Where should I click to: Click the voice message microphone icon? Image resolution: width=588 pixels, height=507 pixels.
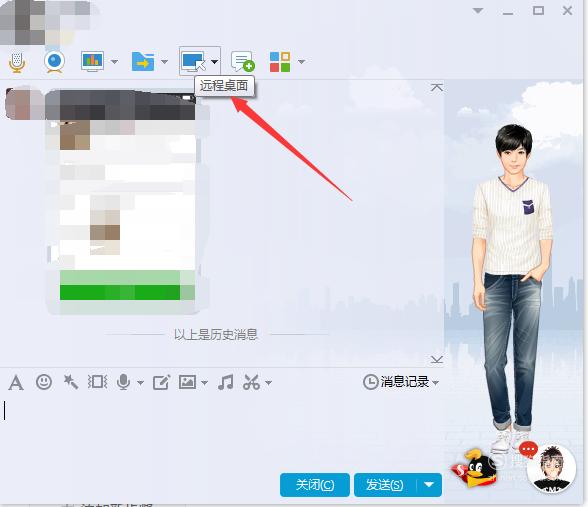123,382
